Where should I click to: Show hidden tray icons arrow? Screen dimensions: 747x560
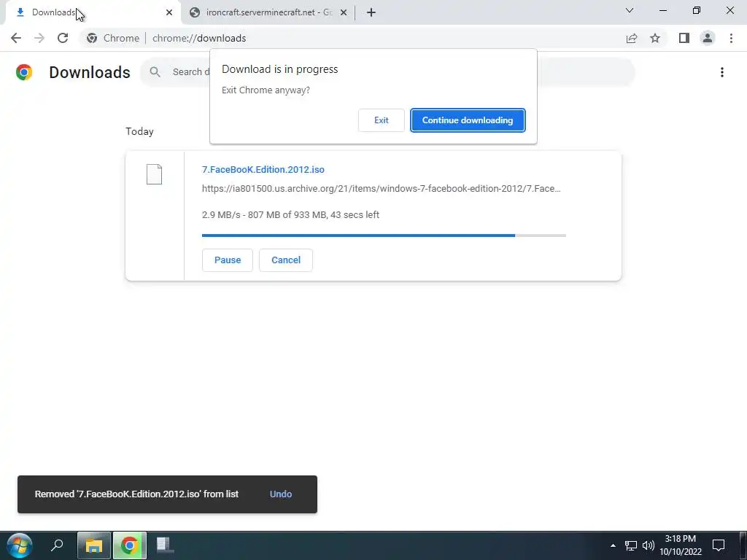point(613,545)
